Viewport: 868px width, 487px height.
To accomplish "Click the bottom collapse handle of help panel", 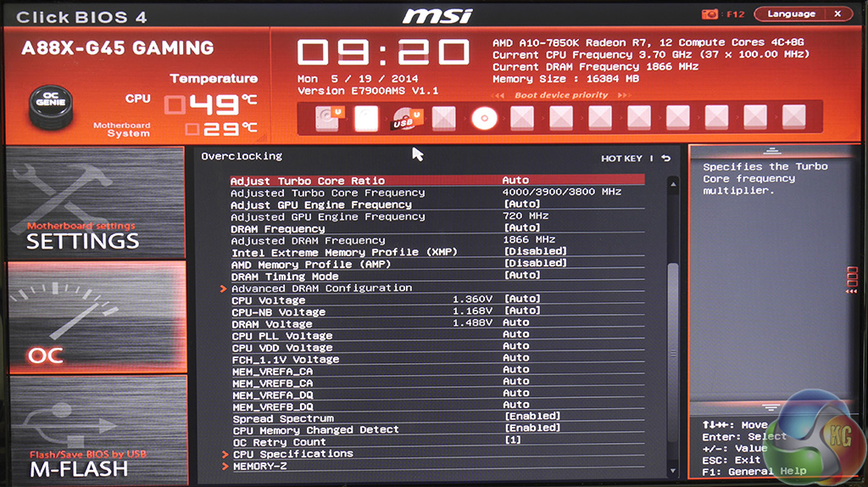I will point(771,407).
